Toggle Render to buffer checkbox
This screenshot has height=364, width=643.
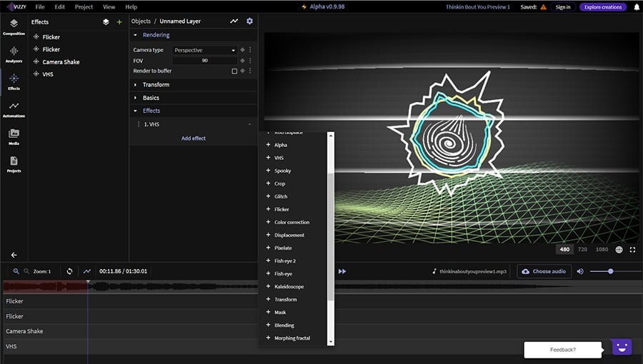coord(234,71)
